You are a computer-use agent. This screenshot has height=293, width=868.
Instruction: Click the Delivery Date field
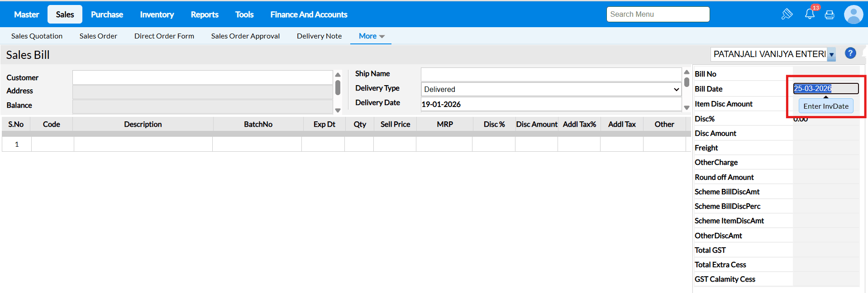(551, 104)
